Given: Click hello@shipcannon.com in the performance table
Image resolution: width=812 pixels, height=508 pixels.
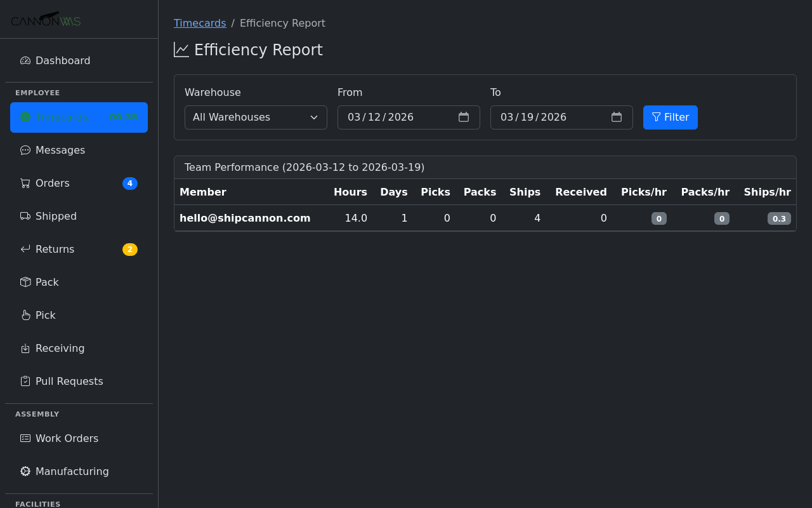Looking at the screenshot, I should point(245,218).
